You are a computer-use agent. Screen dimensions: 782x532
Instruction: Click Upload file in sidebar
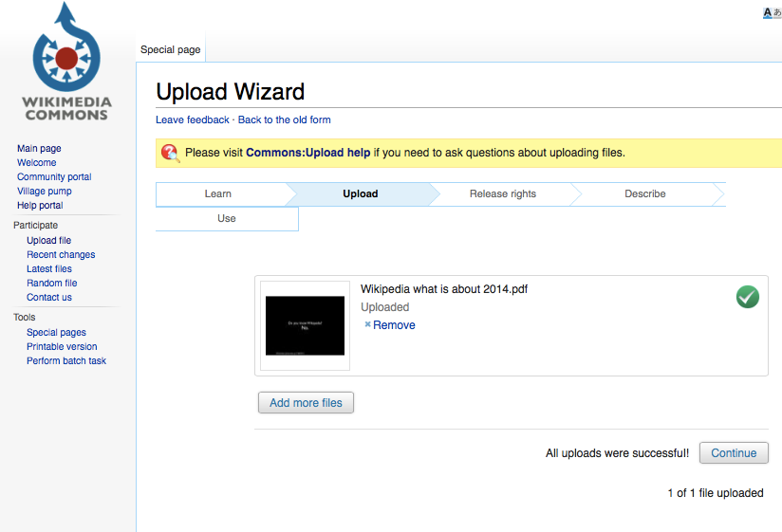pos(49,240)
